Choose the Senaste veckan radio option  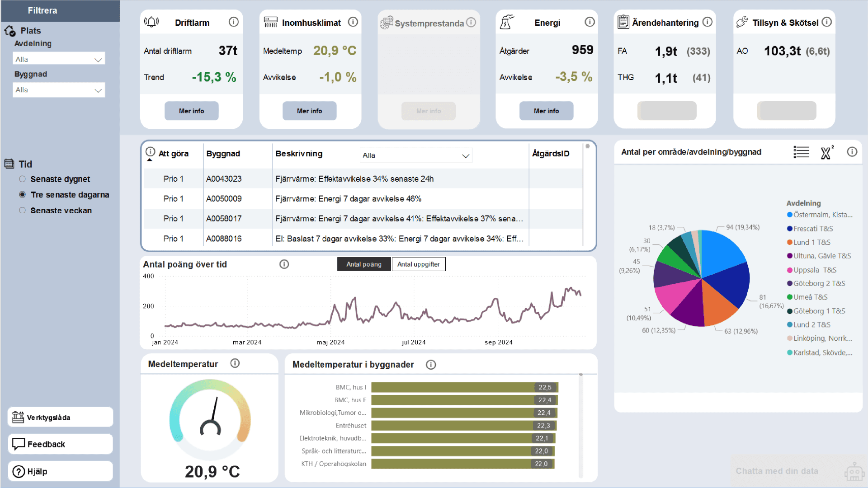click(22, 211)
